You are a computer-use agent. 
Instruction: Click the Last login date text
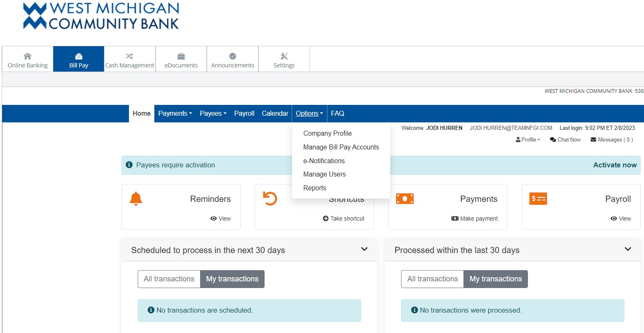tap(597, 128)
